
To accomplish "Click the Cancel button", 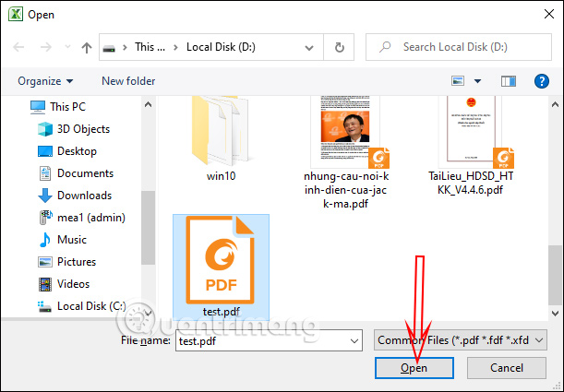I will [507, 368].
